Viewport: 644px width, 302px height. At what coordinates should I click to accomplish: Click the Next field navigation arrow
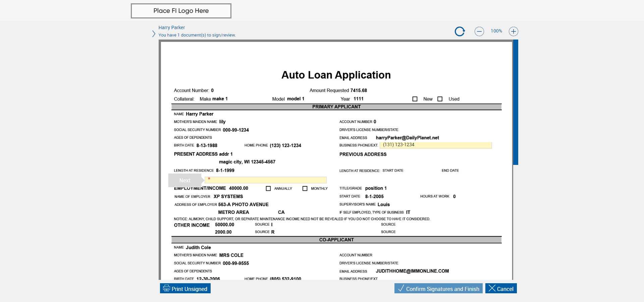click(x=186, y=180)
